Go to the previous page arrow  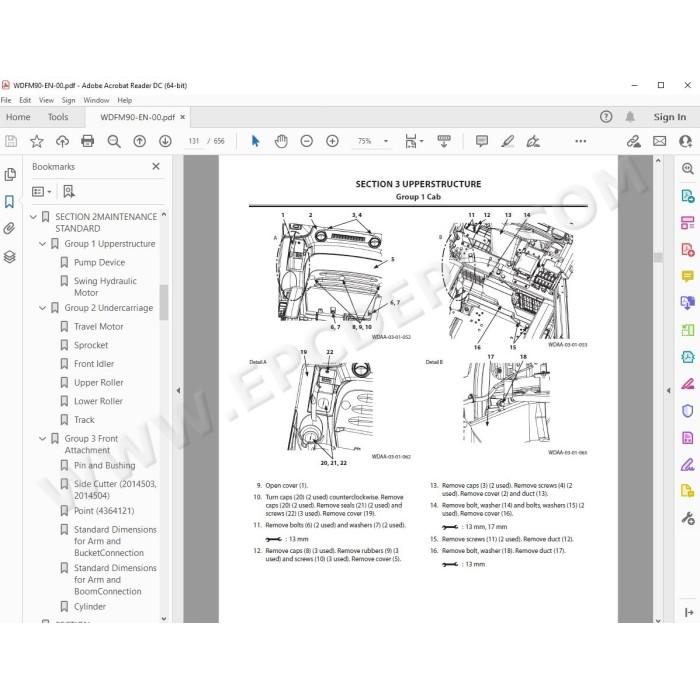coord(140,142)
